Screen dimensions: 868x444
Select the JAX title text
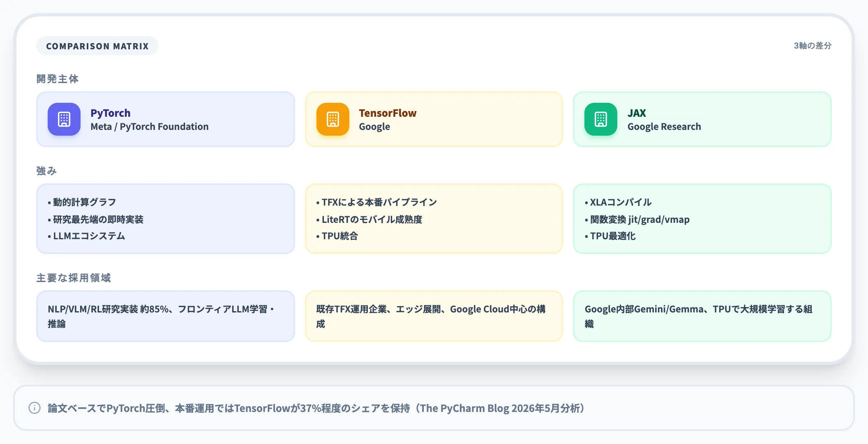click(x=637, y=113)
